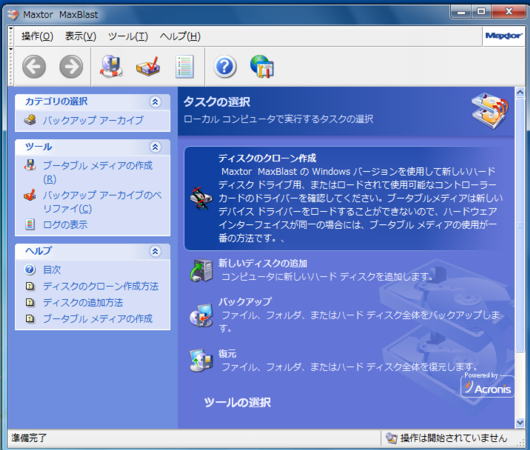Collapse the ヘルプ sidebar panel

click(x=155, y=251)
